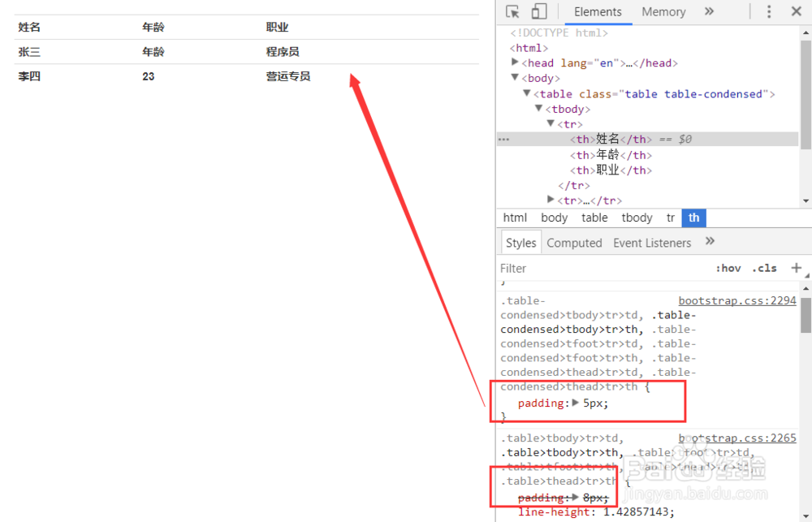The height and width of the screenshot is (522, 812).
Task: Expand the collapsed second tr node
Action: pos(551,200)
